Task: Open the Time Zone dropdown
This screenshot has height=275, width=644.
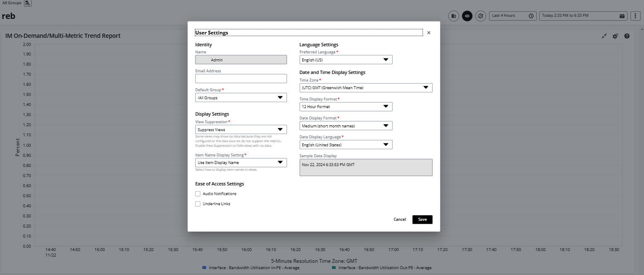Action: coord(365,88)
